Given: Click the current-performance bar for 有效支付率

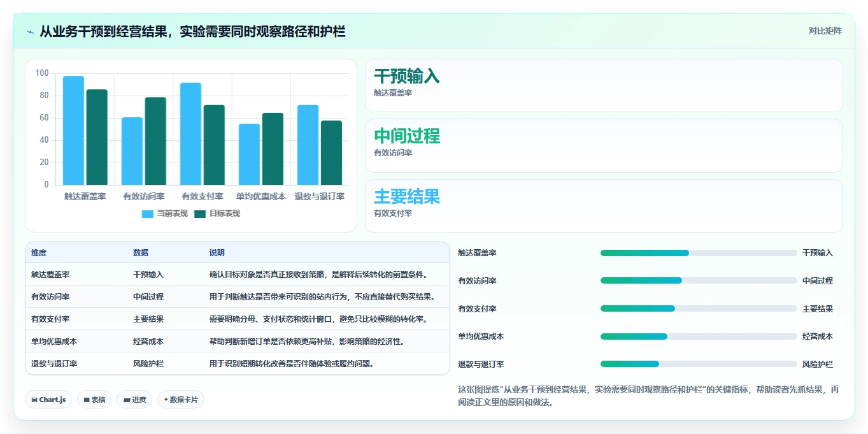Looking at the screenshot, I should click(x=191, y=134).
